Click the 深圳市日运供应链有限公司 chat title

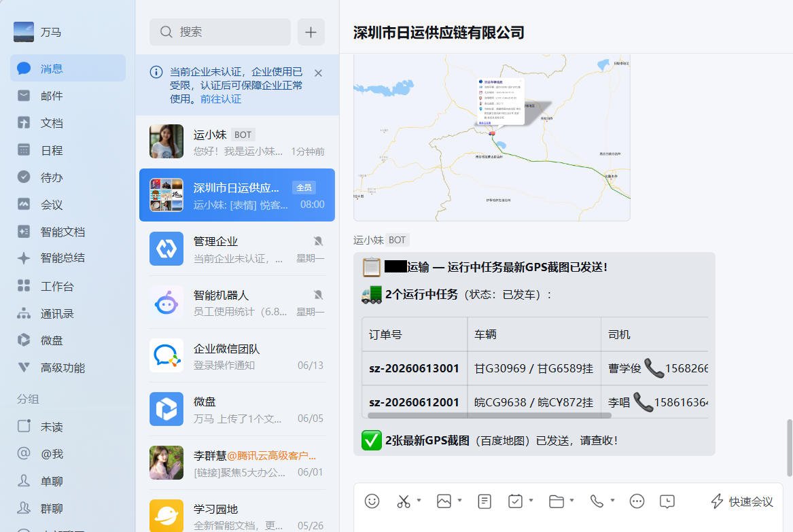pos(438,33)
